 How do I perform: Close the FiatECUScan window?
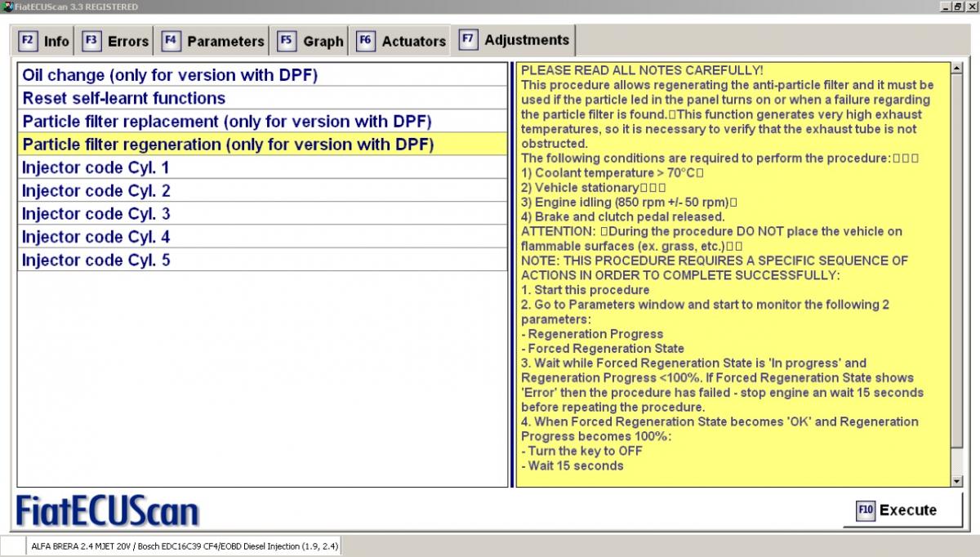970,7
